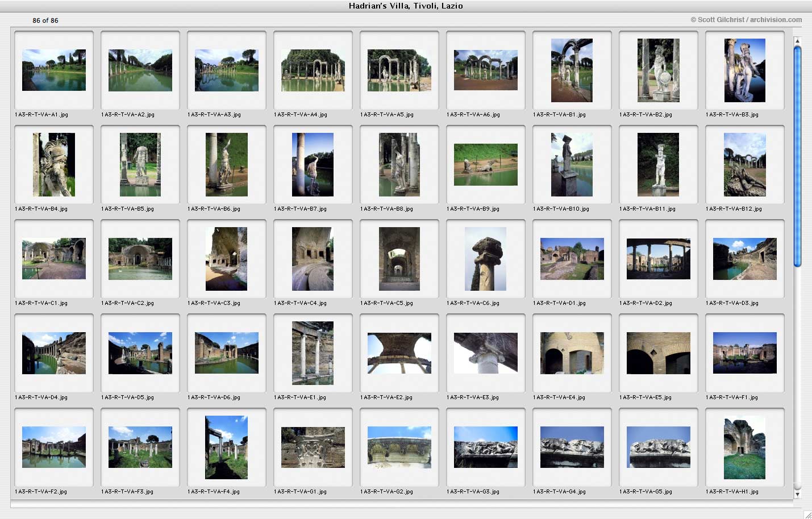Open thumbnail 1A3-R-T-VA-E5.jpg
Image resolution: width=812 pixels, height=519 pixels.
coord(659,353)
